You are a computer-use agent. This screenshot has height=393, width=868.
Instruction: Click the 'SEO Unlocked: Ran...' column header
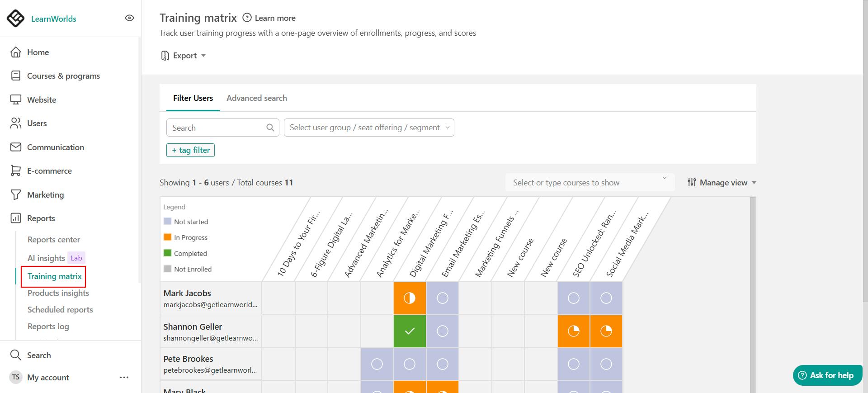click(x=594, y=243)
